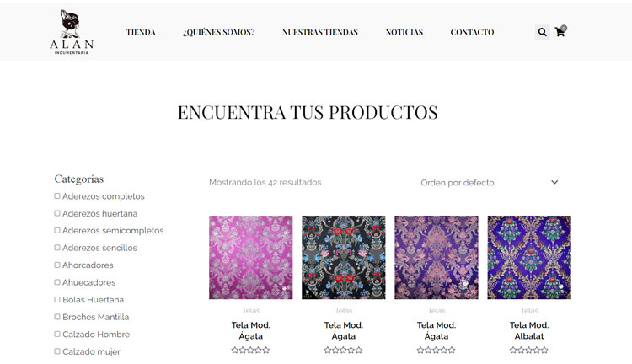632x364 pixels.
Task: Open the TIENDA menu item
Action: [141, 32]
